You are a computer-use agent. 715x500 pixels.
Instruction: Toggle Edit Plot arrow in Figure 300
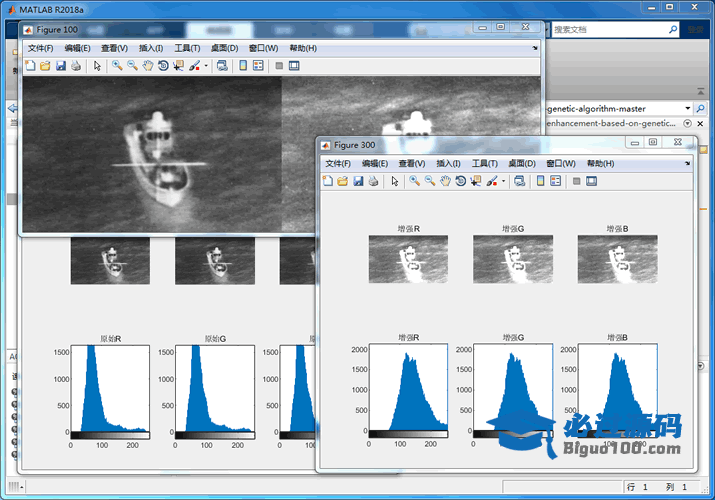click(x=395, y=181)
